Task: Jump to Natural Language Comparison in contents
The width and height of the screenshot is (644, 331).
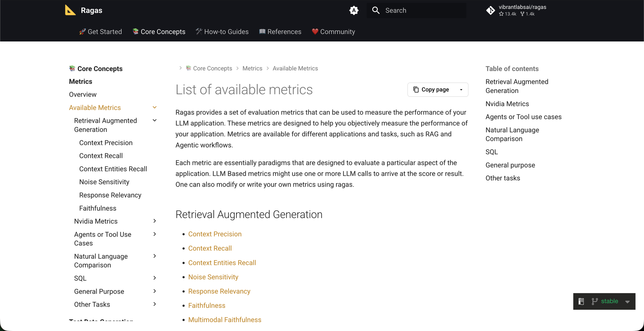Action: tap(512, 134)
